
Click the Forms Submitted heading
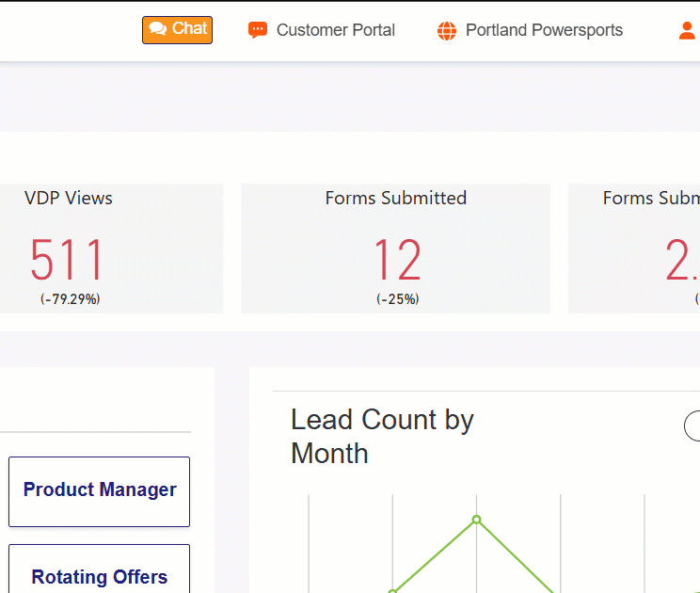click(x=396, y=198)
